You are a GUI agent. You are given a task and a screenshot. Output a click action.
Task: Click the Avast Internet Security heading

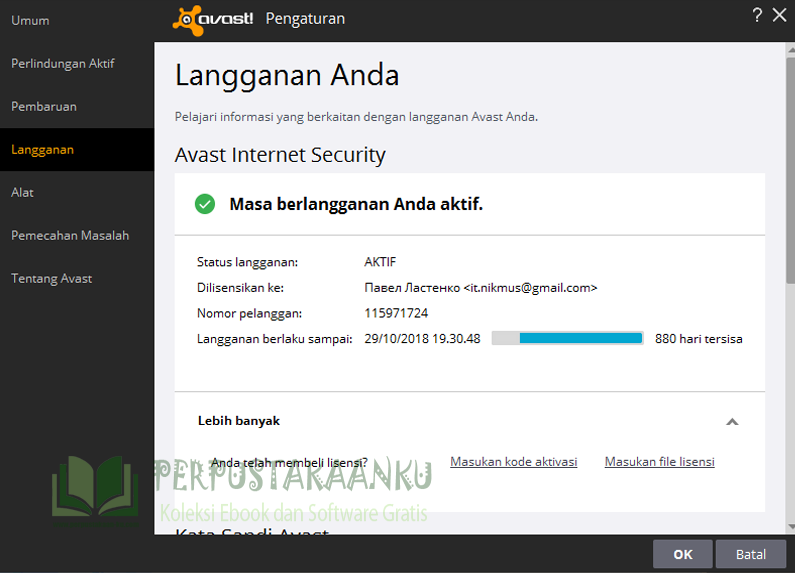pos(280,155)
